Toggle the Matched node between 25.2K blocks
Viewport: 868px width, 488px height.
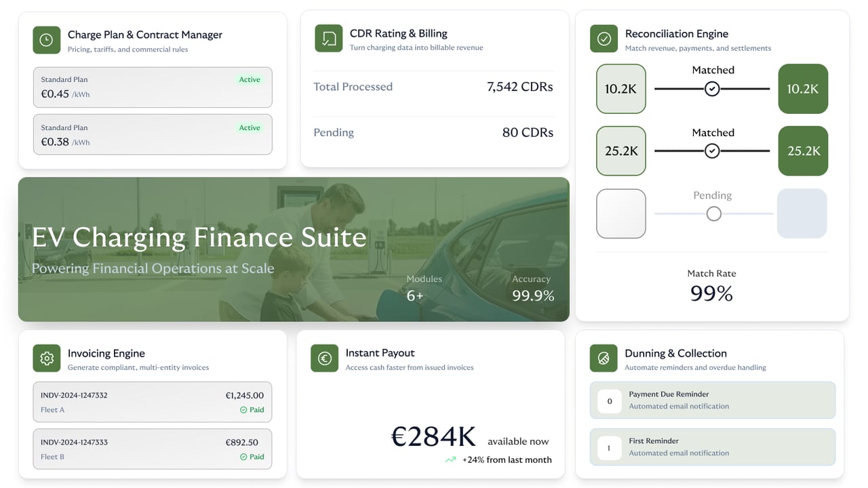pos(711,151)
